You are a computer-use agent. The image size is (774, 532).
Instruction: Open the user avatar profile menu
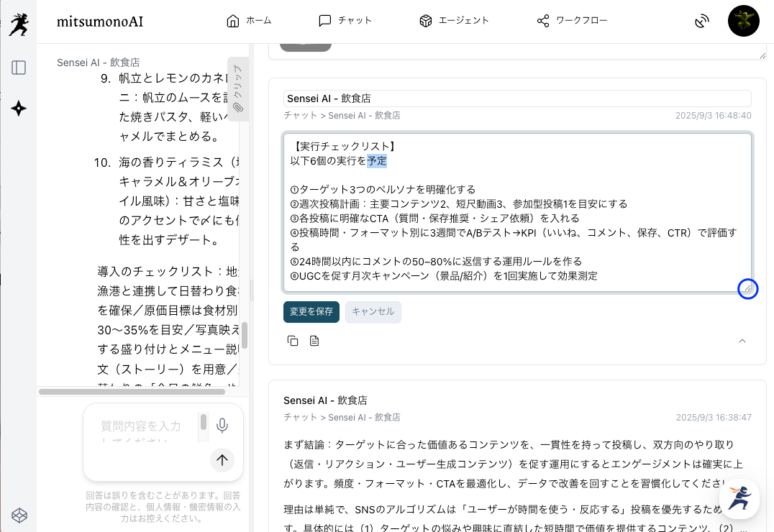[743, 21]
